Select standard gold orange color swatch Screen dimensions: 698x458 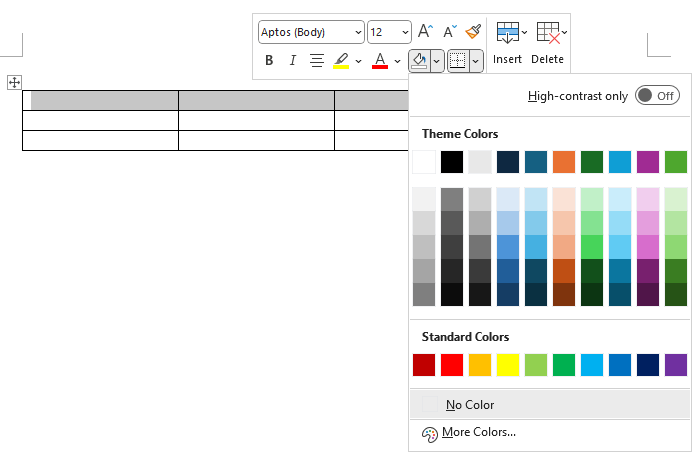pyautogui.click(x=480, y=365)
